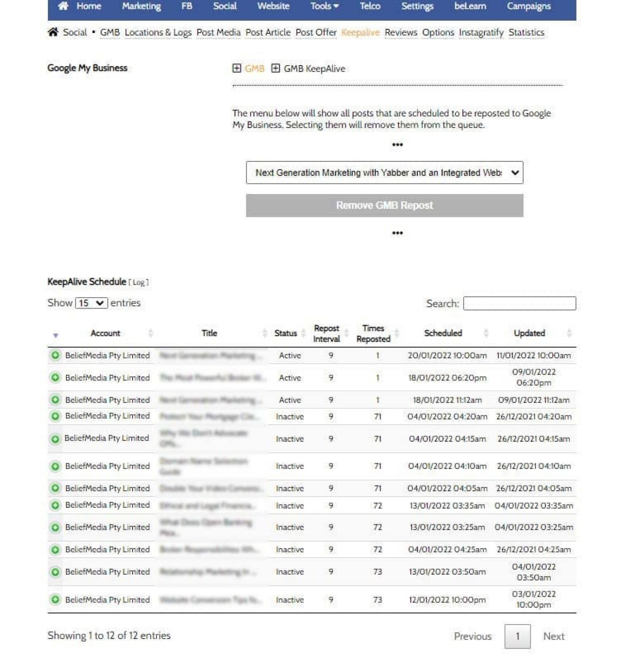Image resolution: width=635 pixels, height=672 pixels.
Task: Click the Next pagination link
Action: pyautogui.click(x=553, y=636)
